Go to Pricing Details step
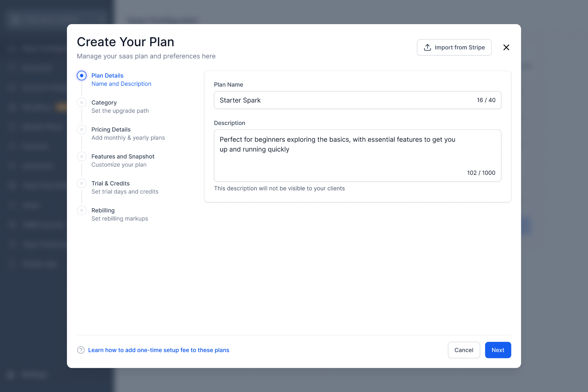Screen dimensions: 588x392 pos(111,130)
